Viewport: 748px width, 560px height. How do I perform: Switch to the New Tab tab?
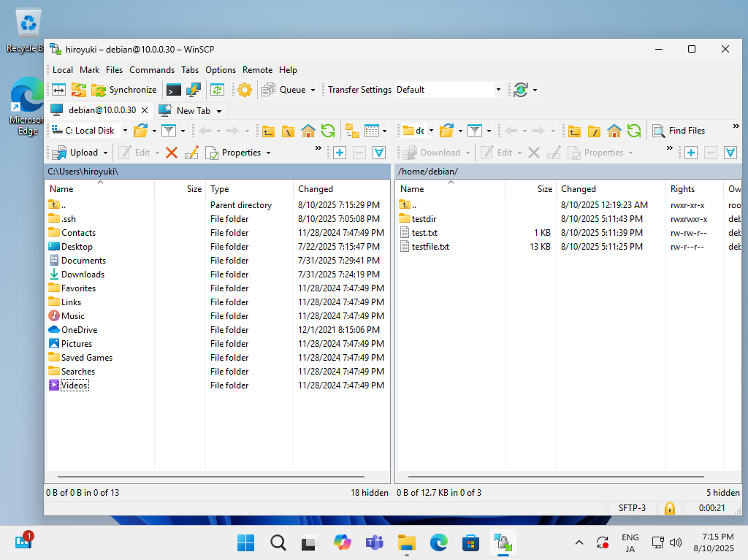coord(193,110)
